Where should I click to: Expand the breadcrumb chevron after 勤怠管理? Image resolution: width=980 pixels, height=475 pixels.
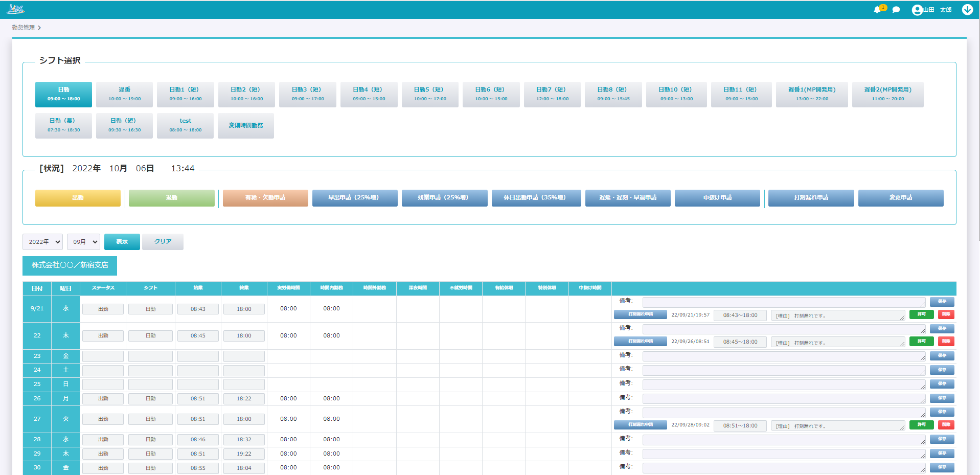coord(39,28)
